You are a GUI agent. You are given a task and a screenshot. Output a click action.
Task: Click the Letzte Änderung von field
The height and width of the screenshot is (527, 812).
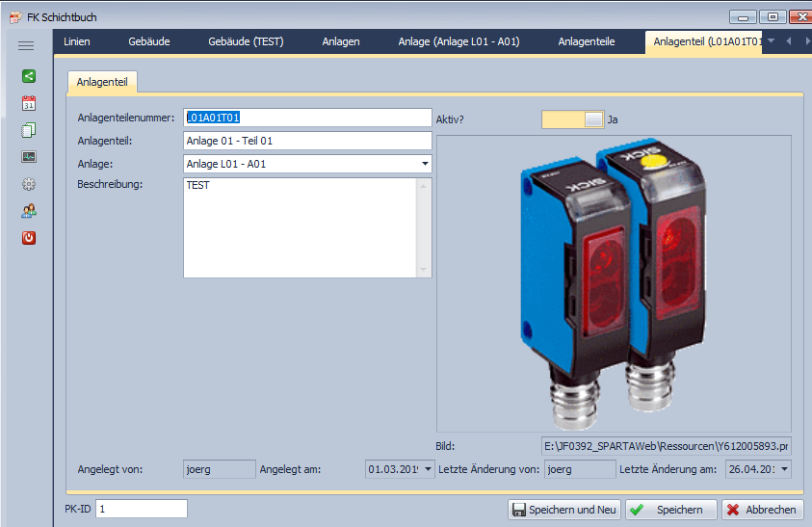[x=580, y=469]
